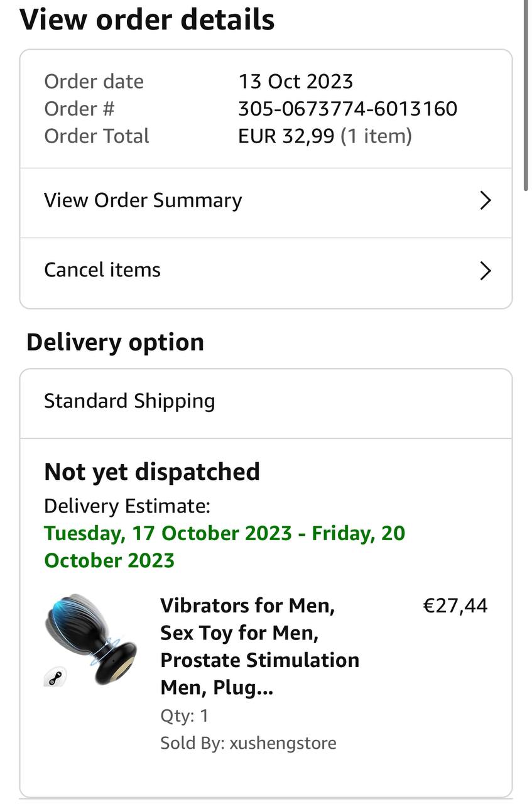Open View Order Summary row label
This screenshot has height=804, width=532.
[143, 200]
